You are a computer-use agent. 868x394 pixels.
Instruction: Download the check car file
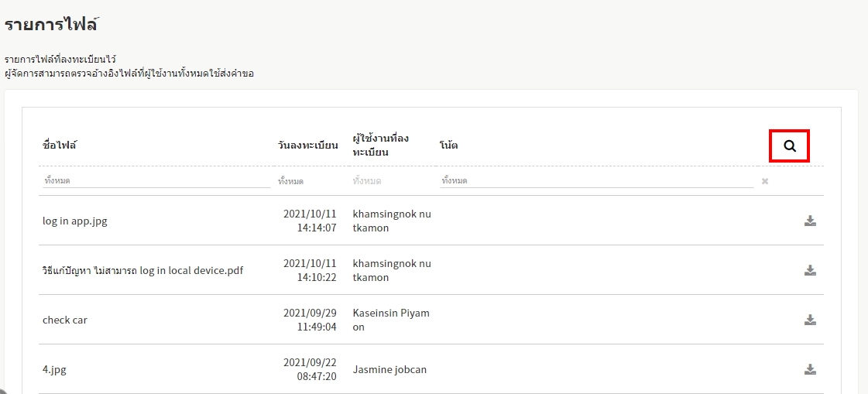(810, 320)
